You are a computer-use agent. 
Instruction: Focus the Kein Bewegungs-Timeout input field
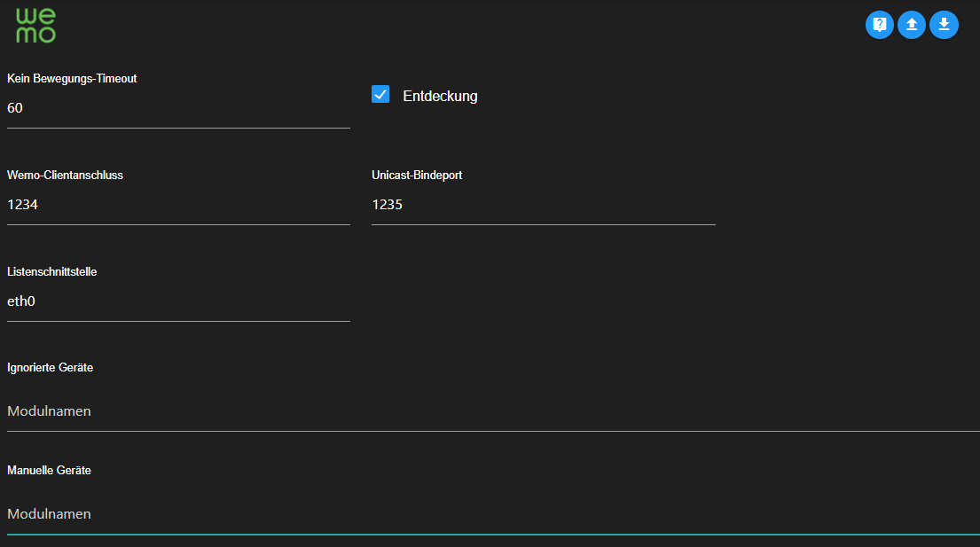(x=177, y=108)
